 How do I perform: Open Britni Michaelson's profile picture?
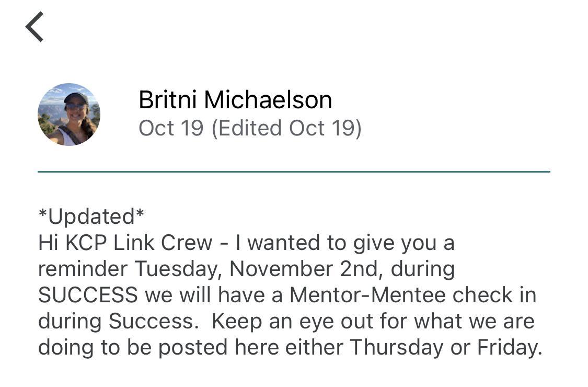(69, 115)
